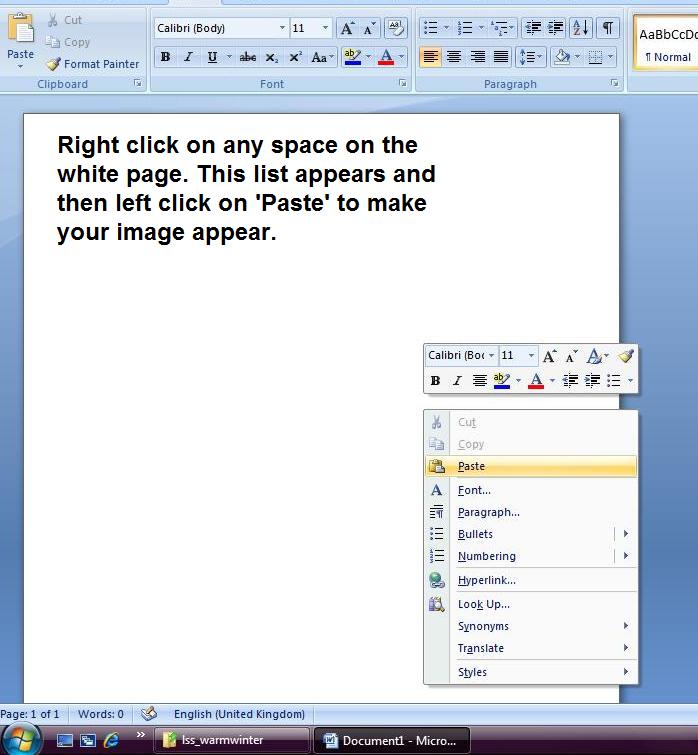Toggle Strikethrough in the ribbon

[247, 57]
